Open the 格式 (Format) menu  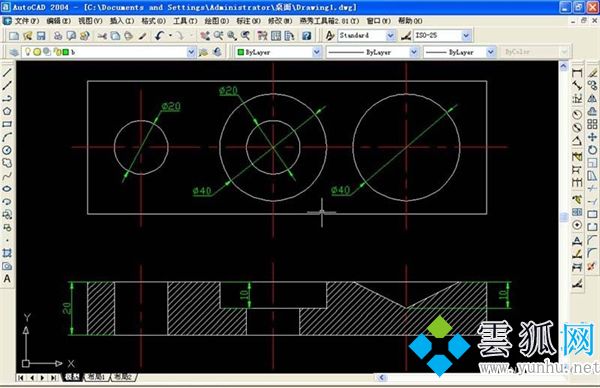(x=153, y=21)
